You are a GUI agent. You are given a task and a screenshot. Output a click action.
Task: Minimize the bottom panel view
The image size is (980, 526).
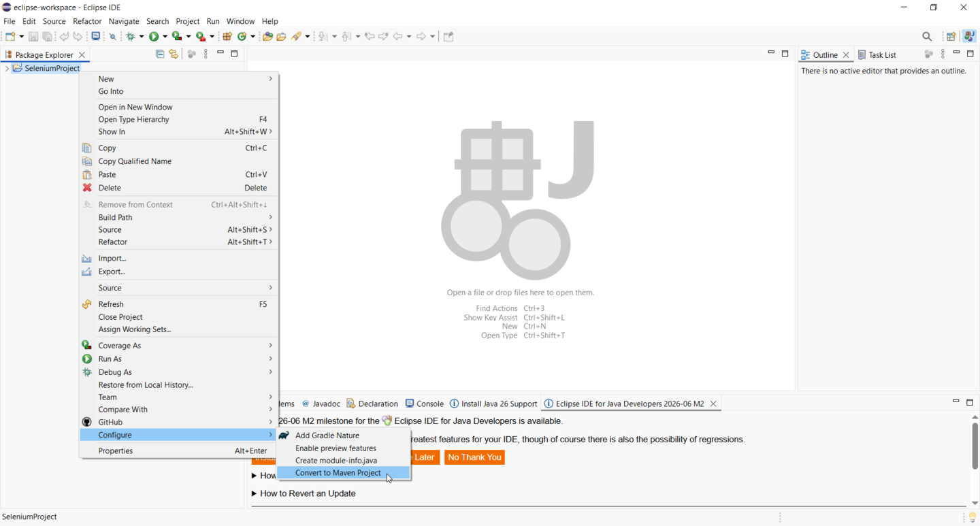click(x=955, y=402)
